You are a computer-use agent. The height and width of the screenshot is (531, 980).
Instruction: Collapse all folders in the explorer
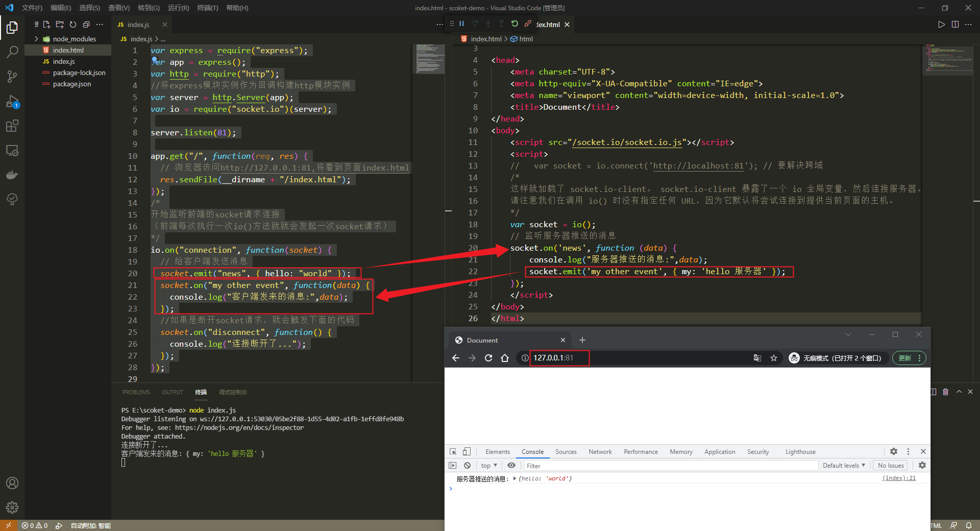click(x=86, y=25)
